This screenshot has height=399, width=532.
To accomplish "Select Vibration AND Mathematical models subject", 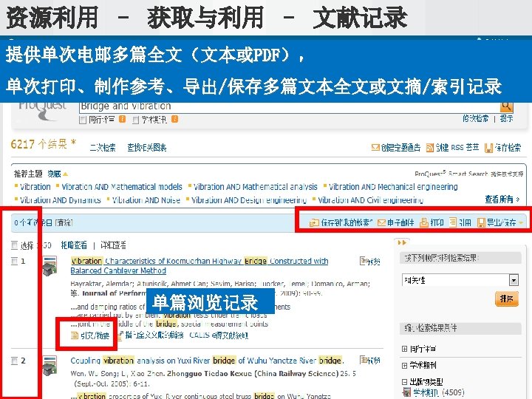I will point(122,187).
